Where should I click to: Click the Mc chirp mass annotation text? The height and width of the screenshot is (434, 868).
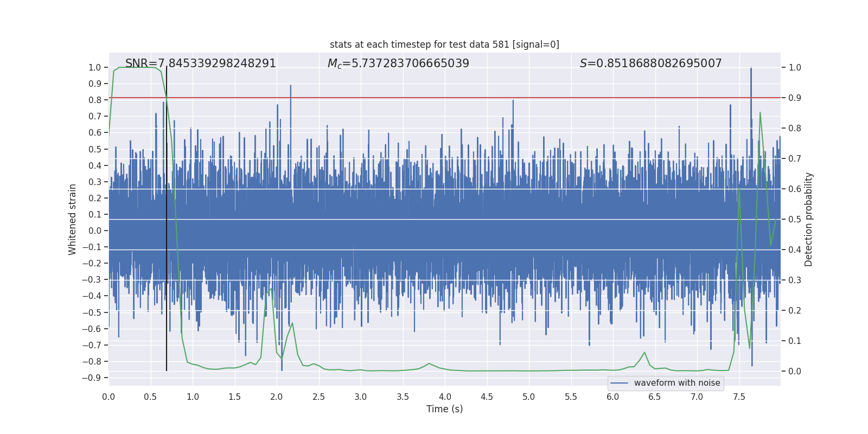coord(398,63)
